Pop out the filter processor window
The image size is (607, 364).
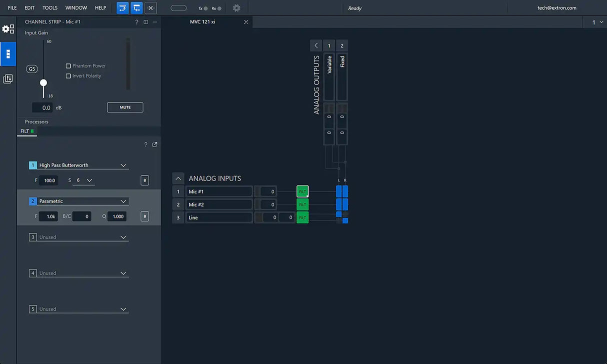(154, 144)
